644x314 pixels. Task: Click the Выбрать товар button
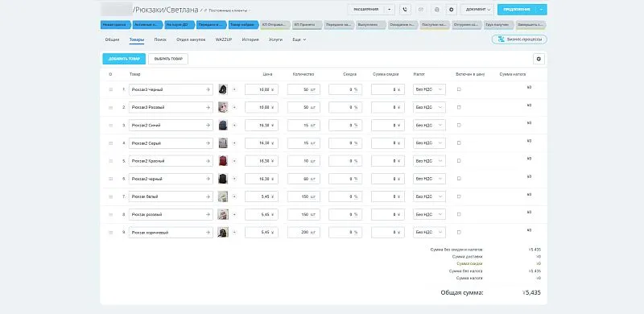(x=168, y=60)
